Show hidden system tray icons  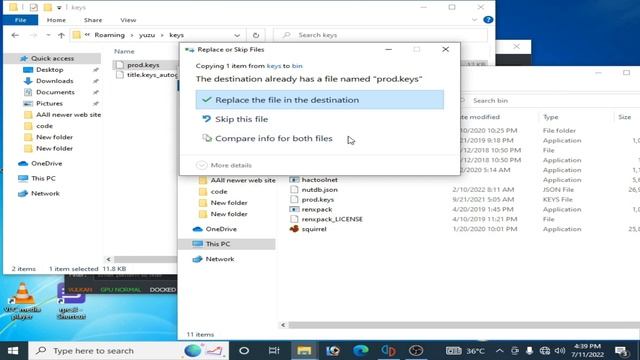tap(500, 351)
